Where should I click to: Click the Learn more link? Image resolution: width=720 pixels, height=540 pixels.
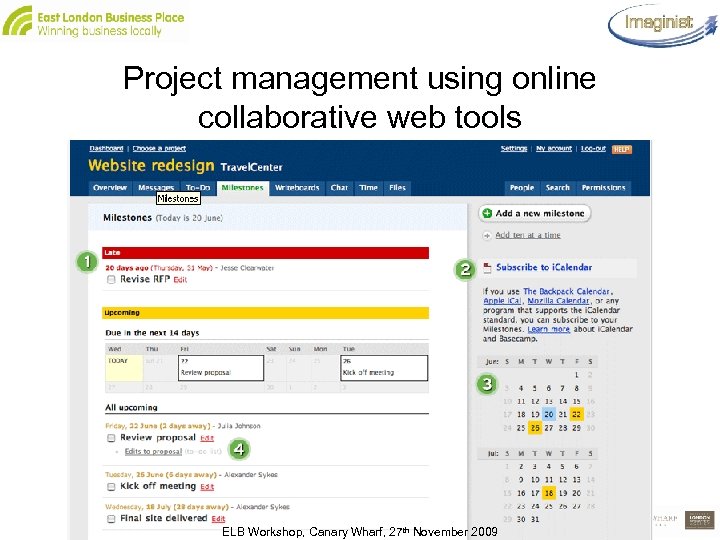549,329
